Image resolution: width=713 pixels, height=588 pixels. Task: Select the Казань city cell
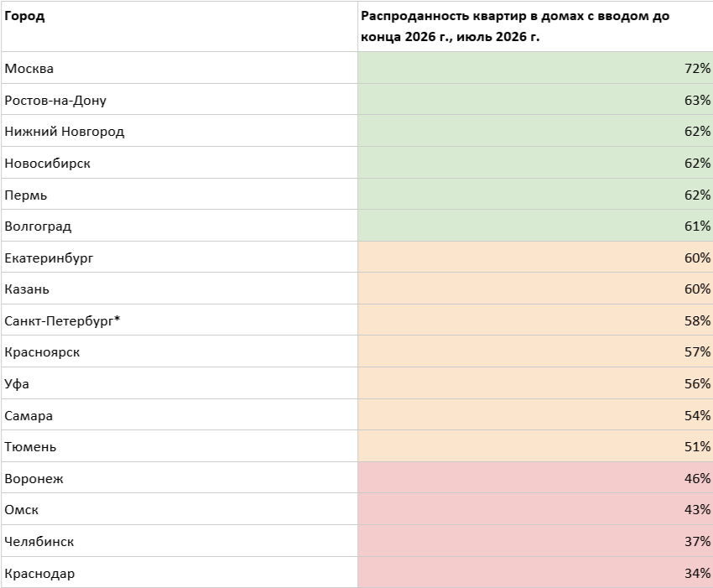[x=180, y=289]
